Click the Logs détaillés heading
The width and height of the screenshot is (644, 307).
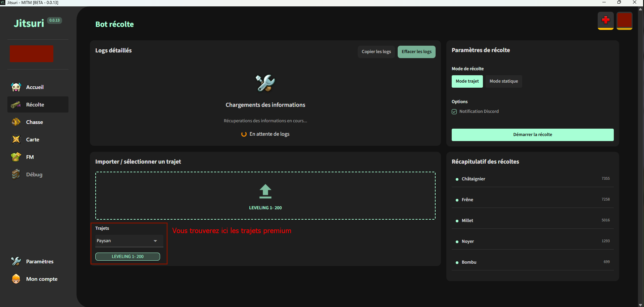click(x=113, y=50)
